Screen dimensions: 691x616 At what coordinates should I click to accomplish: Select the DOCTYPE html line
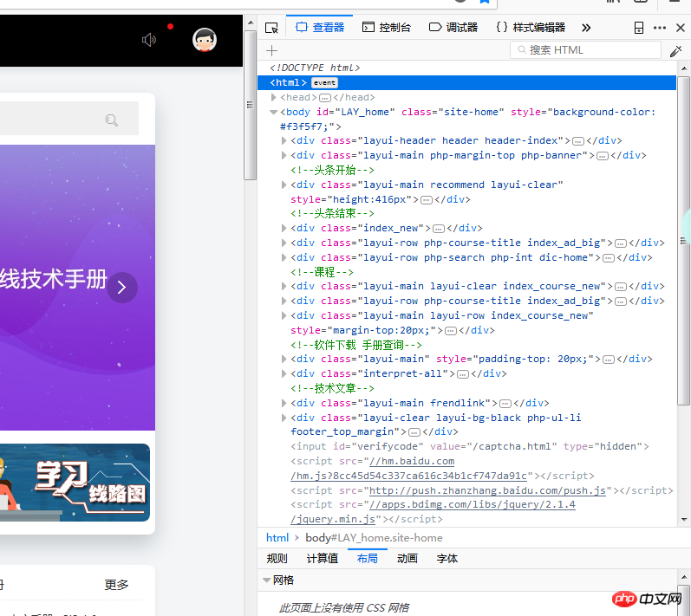(315, 68)
